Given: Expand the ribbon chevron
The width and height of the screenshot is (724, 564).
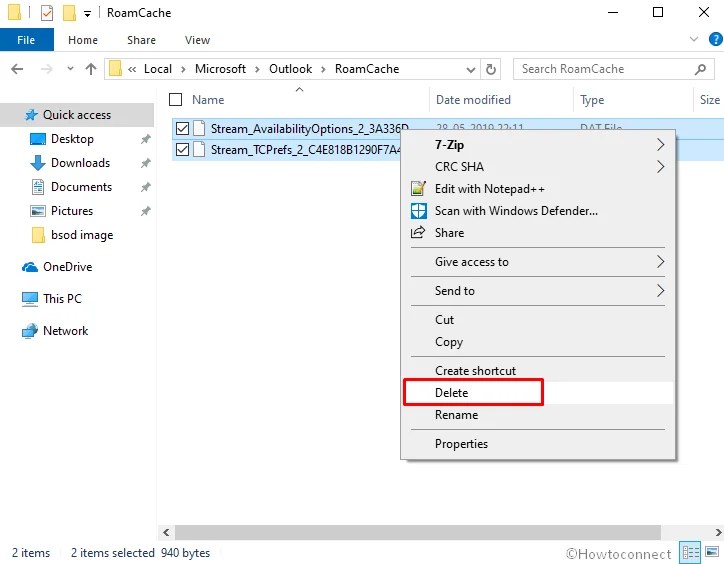Looking at the screenshot, I should 694,40.
